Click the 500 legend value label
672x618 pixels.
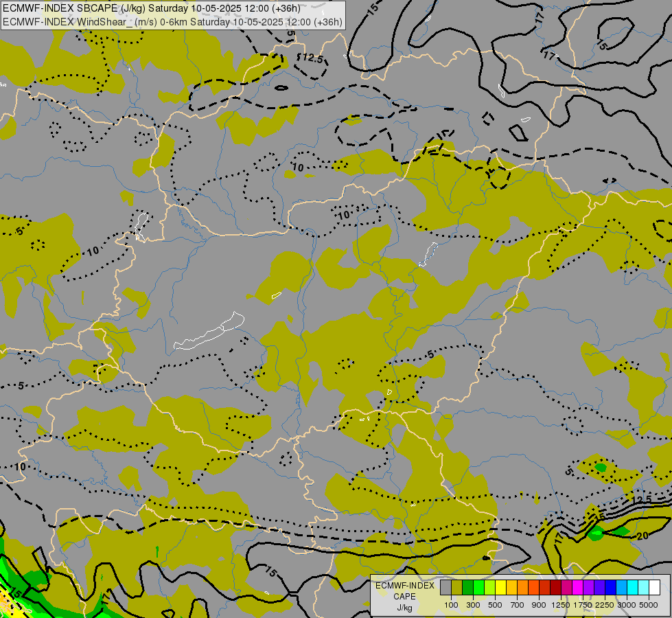[x=495, y=605]
